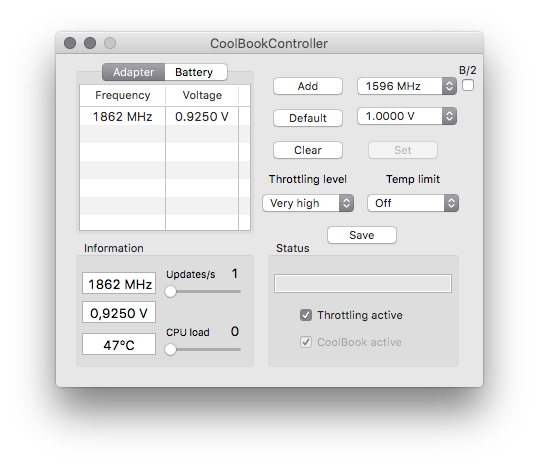The width and height of the screenshot is (539, 467).
Task: Click the Status text field
Action: pos(363,283)
